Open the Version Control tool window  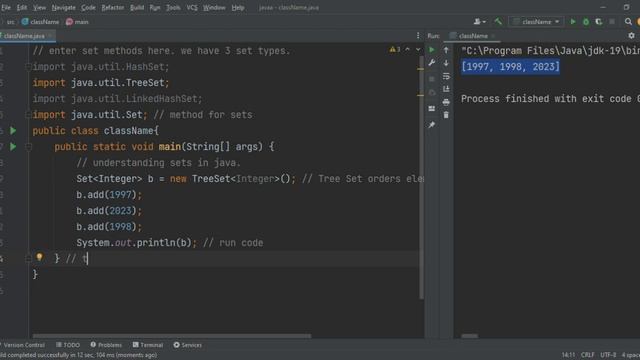coord(23,345)
